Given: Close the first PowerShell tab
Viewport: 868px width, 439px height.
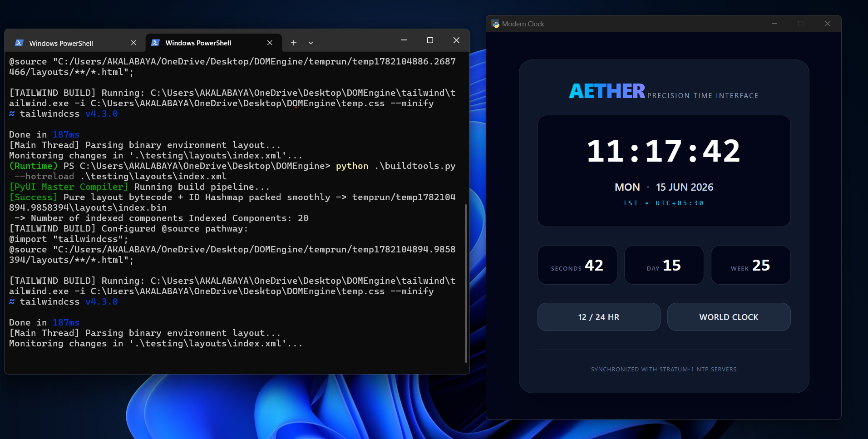Looking at the screenshot, I should coord(133,43).
